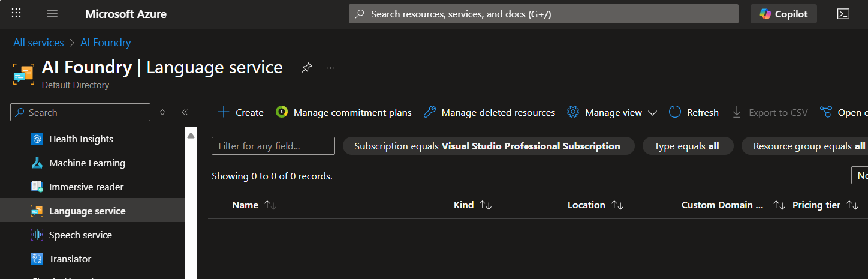Go to All services breadcrumb
This screenshot has width=868, height=279.
(38, 43)
